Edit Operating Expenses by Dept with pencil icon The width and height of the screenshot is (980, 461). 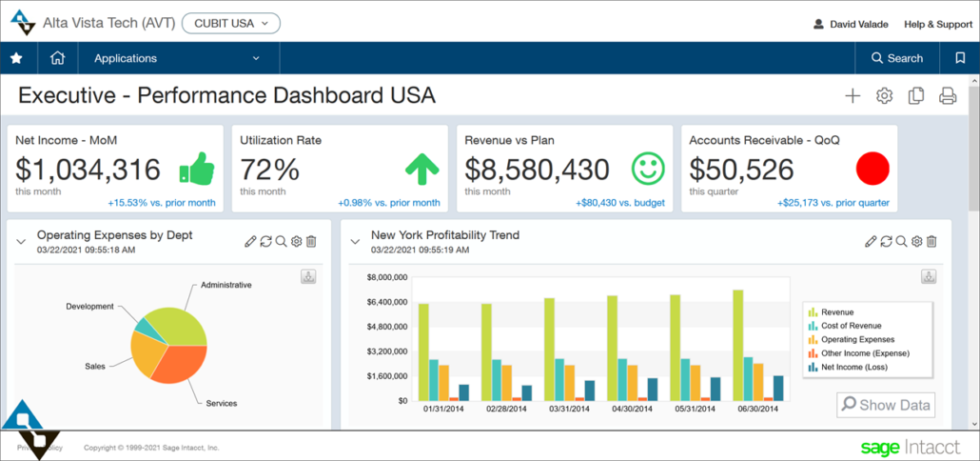(x=250, y=241)
